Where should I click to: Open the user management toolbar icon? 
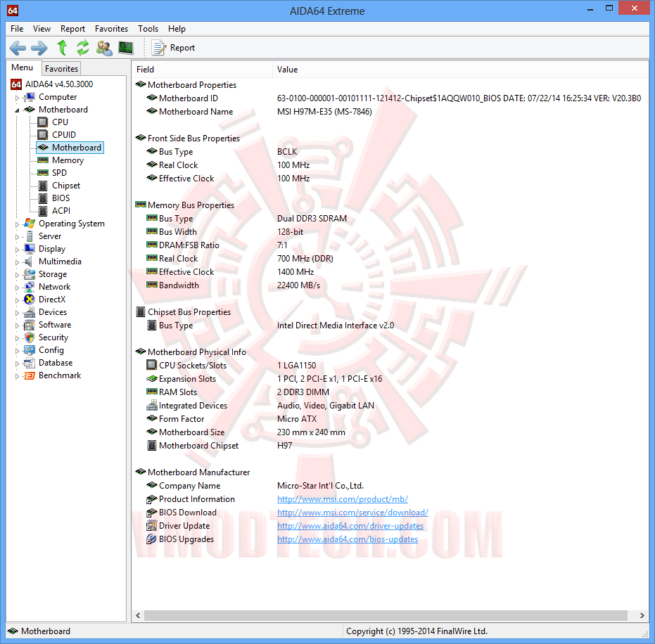click(x=104, y=48)
